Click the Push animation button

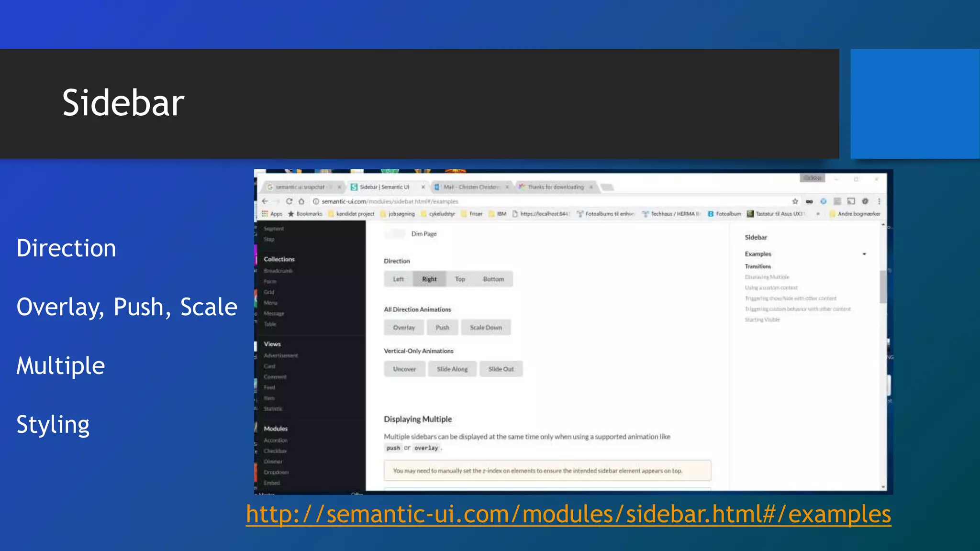point(443,328)
